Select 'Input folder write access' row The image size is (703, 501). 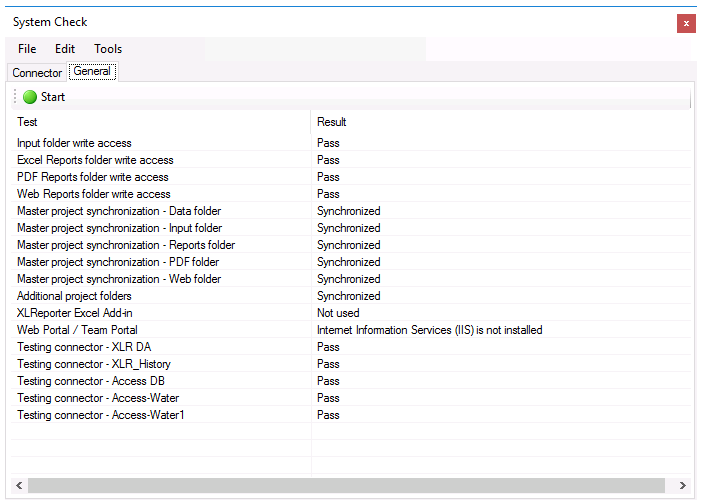click(x=351, y=143)
